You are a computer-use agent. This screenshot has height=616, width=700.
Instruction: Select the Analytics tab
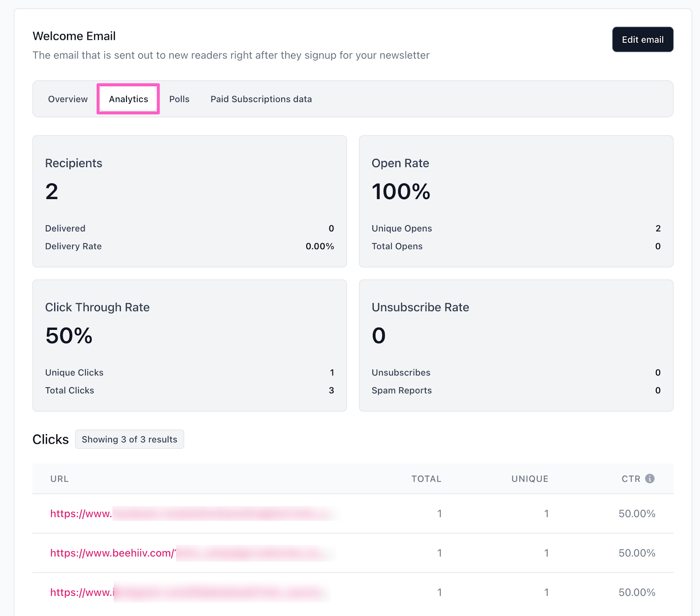tap(128, 99)
